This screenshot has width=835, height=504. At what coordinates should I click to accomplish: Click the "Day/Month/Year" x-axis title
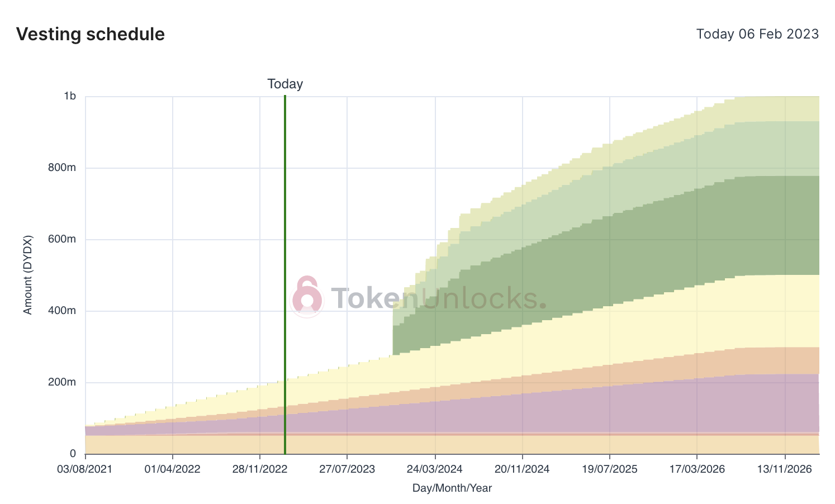(x=452, y=488)
